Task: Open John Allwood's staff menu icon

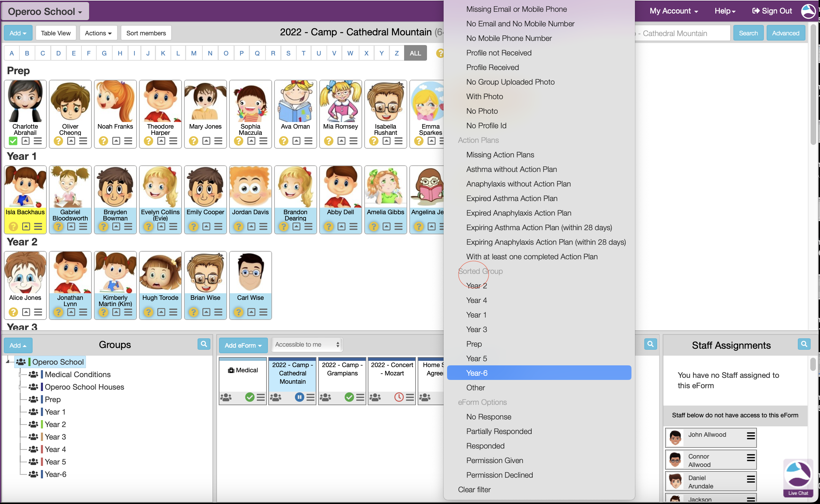Action: pos(751,436)
